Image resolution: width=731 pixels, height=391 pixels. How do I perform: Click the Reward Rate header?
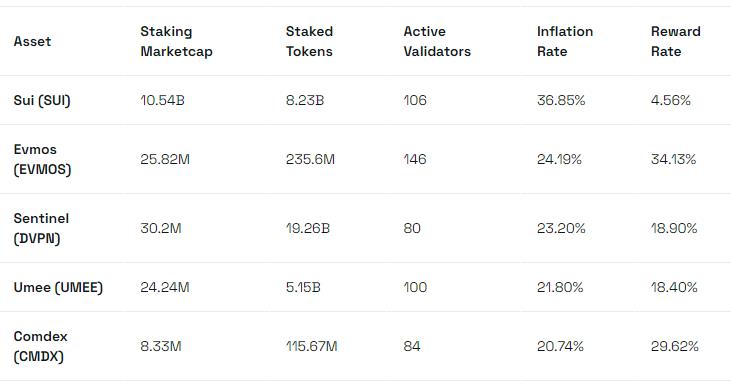point(676,41)
